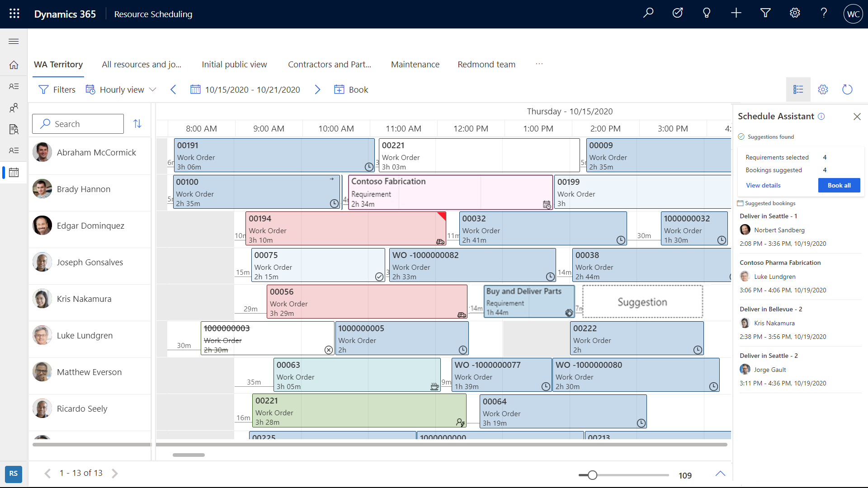Select the WA Territory tab
This screenshot has width=868, height=488.
58,64
